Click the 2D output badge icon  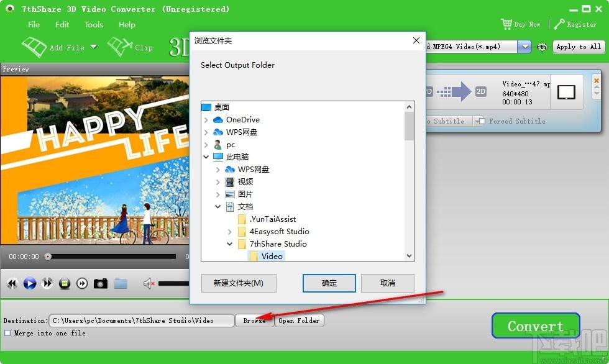[x=481, y=91]
